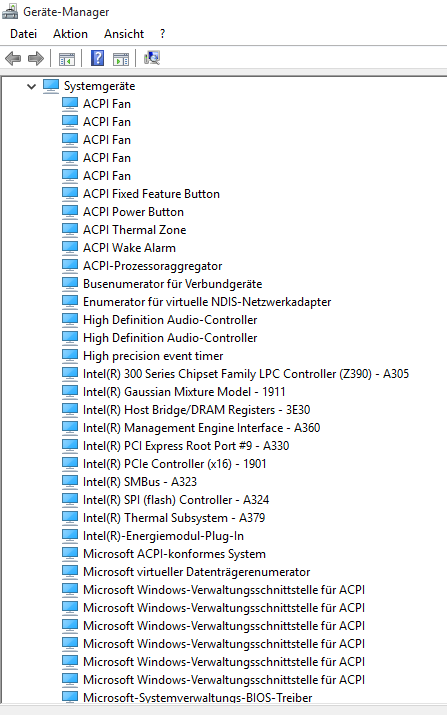447x715 pixels.
Task: Click icon beside ACPI Thermal Zone
Action: point(70,230)
